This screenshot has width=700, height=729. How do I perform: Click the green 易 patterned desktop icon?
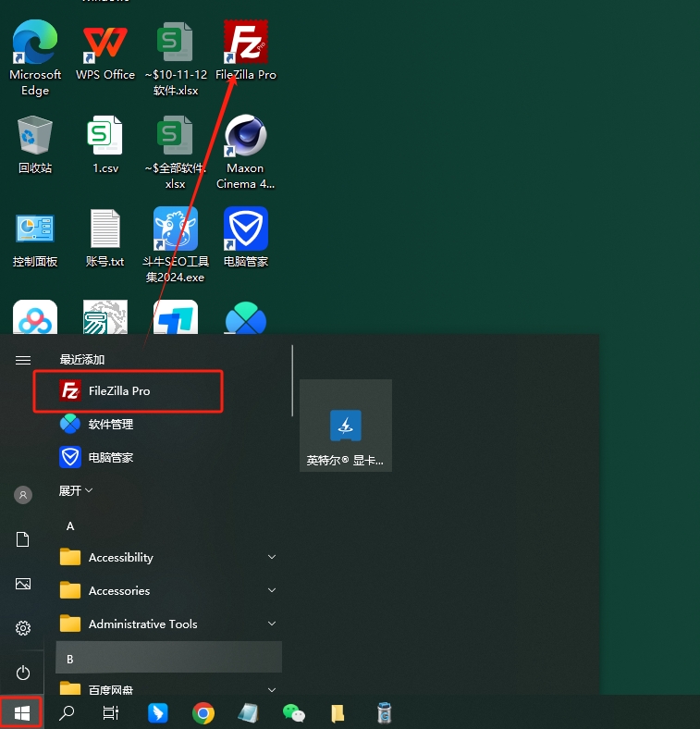click(105, 317)
